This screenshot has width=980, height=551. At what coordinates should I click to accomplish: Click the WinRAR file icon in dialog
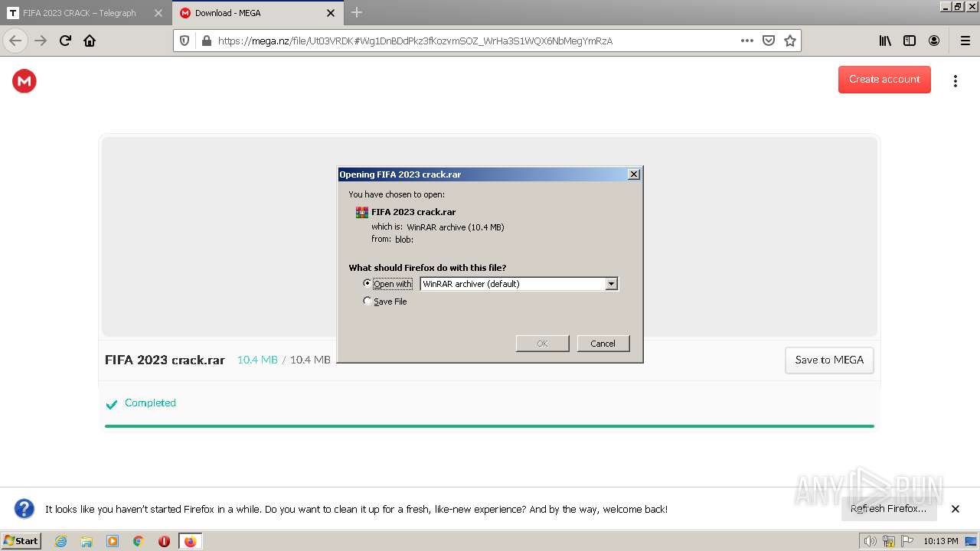coord(362,213)
